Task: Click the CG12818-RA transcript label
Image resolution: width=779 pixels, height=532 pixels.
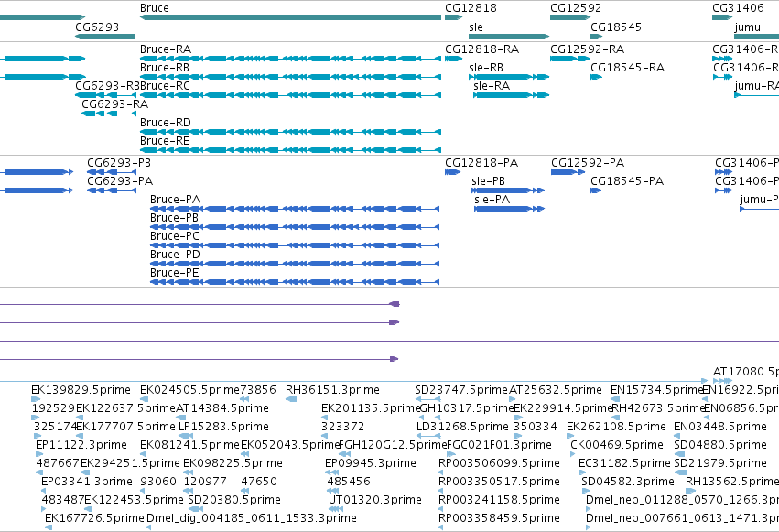Action: coord(481,49)
